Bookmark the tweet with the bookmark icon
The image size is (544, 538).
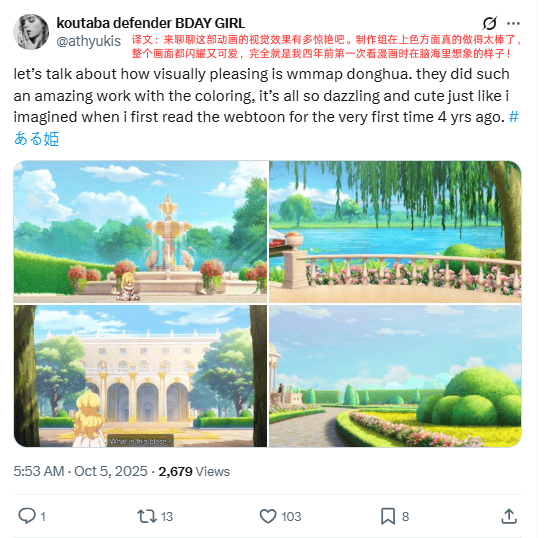click(x=388, y=516)
